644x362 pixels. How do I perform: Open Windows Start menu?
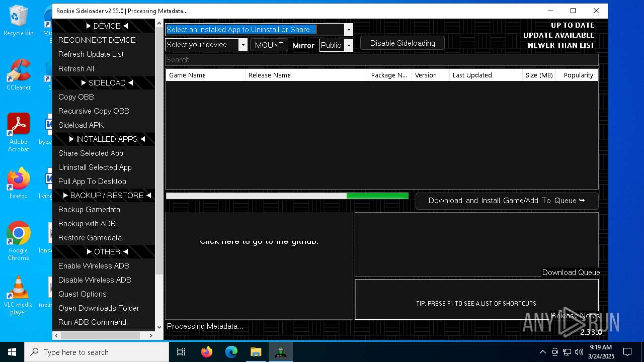[x=12, y=352]
